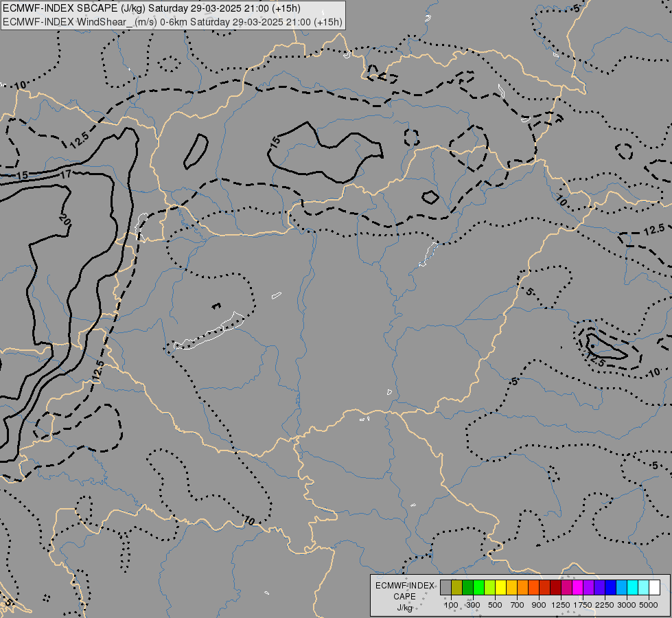The height and width of the screenshot is (618, 672).
Task: Click the pure yellow legend swatch
Action: pos(500,587)
